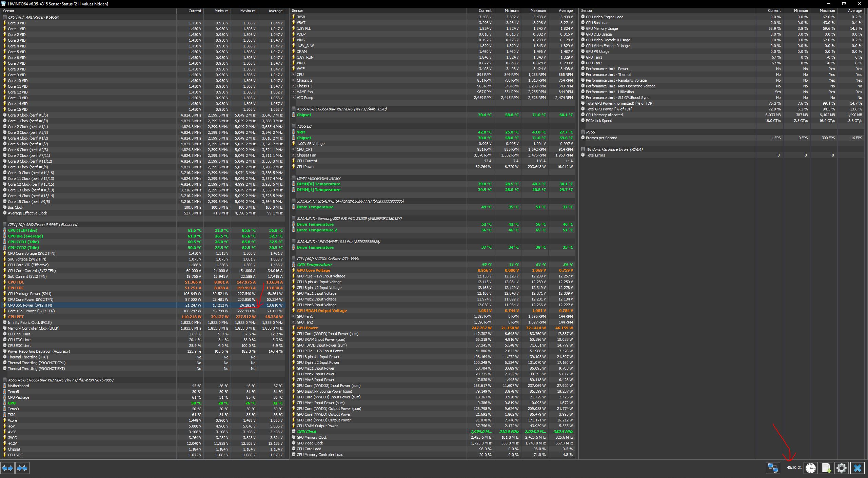The image size is (868, 478).
Task: Click the Maximum column header in left panel
Action: [x=248, y=11]
